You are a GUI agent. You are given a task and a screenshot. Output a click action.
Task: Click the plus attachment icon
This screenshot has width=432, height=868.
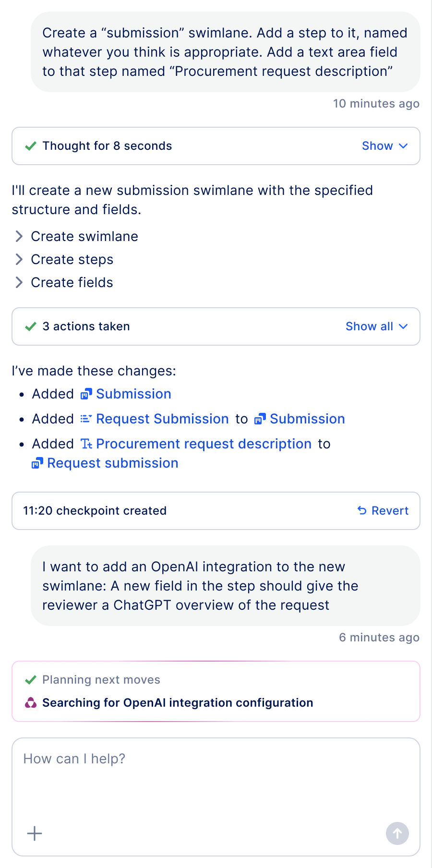[x=35, y=833]
